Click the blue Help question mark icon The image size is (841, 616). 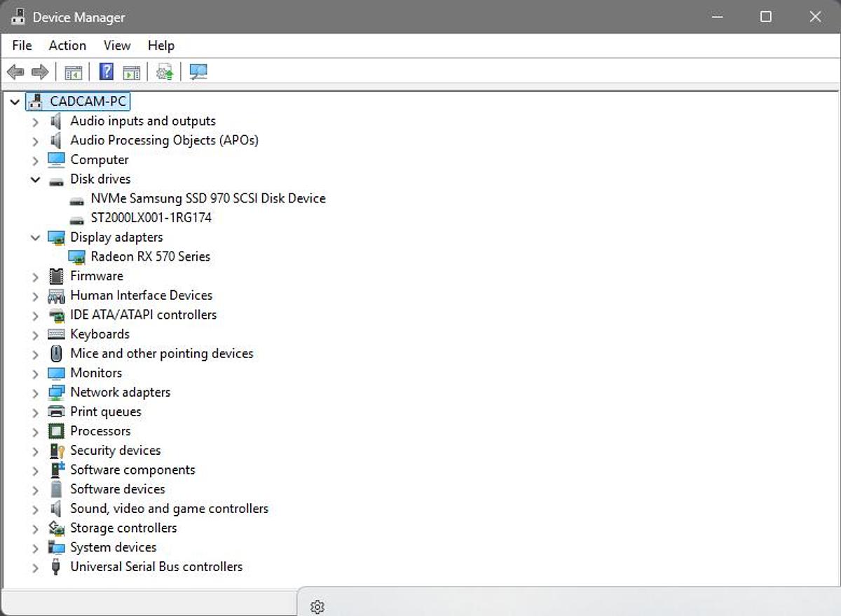(x=107, y=71)
